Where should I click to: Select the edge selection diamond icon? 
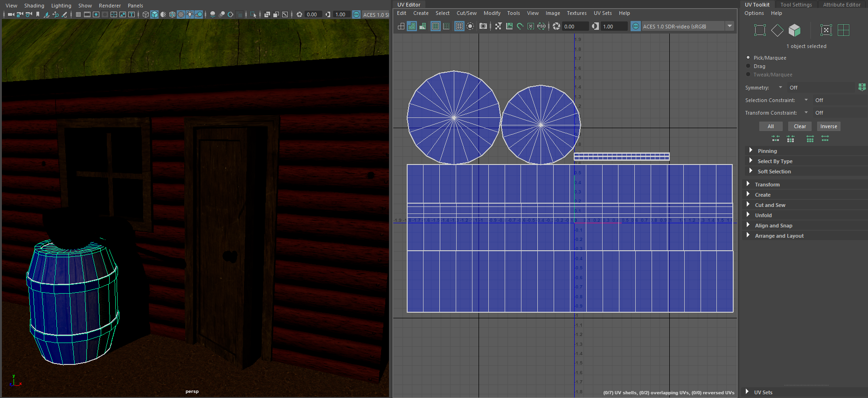click(777, 30)
